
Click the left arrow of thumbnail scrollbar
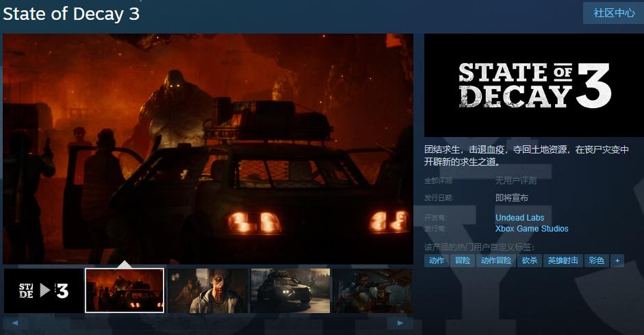[x=15, y=323]
